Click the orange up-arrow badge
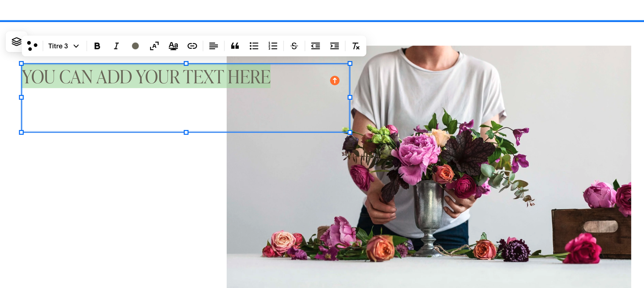644x288 pixels. (335, 81)
